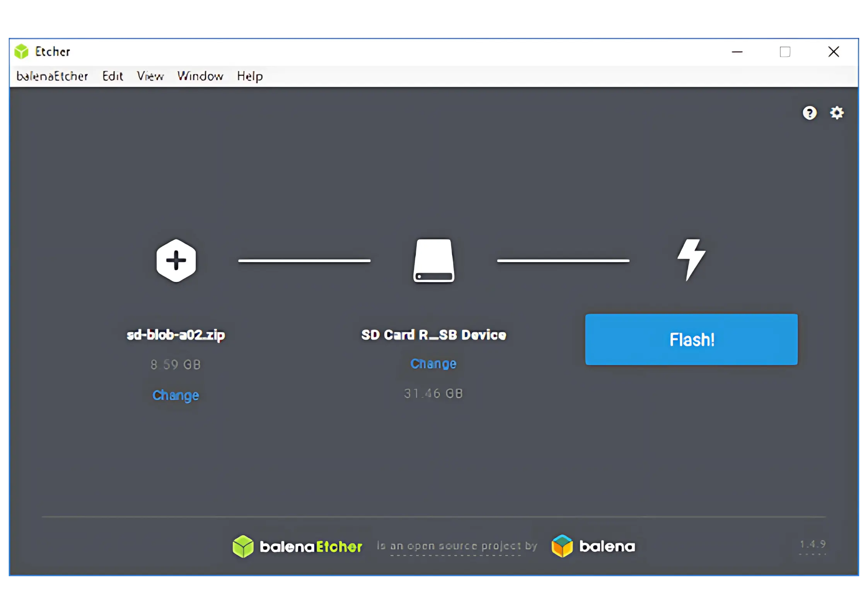Open settings with the gear icon
868x614 pixels.
point(837,113)
